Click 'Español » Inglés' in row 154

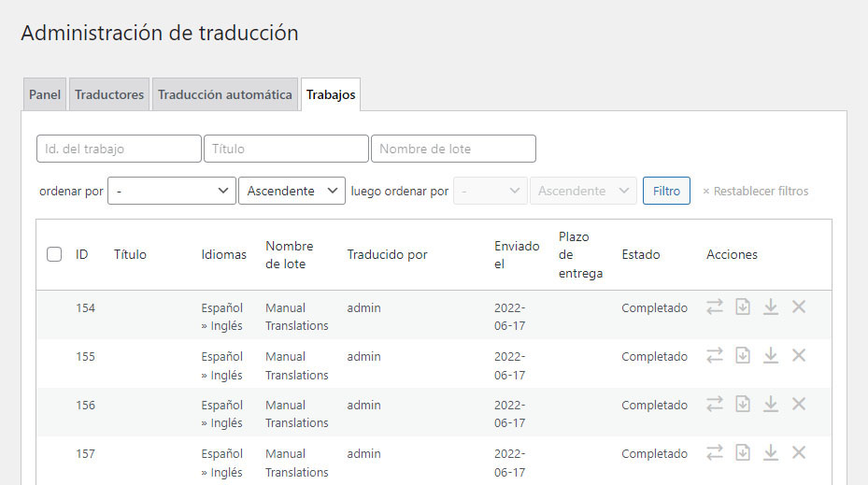222,317
